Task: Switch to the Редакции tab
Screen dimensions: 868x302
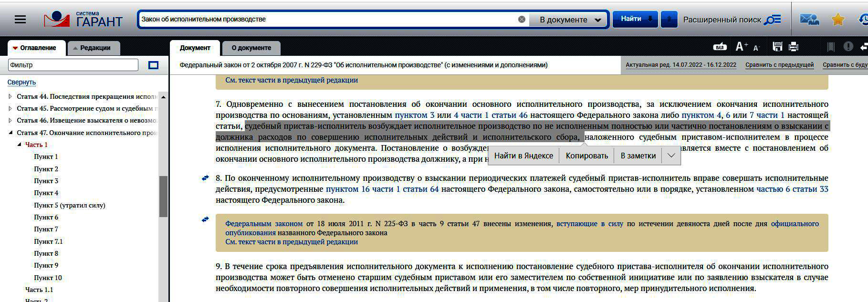Action: [x=94, y=48]
